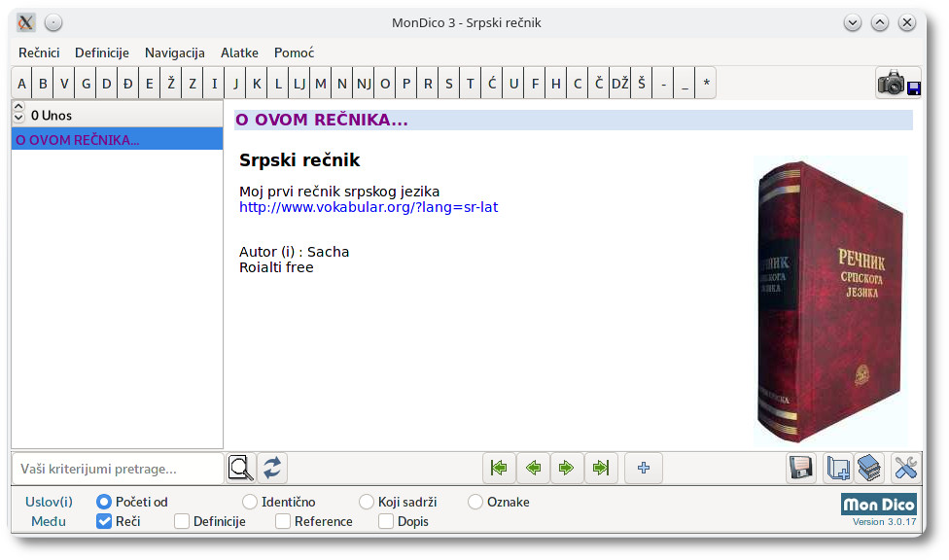Click the round pin button in title bar
The height and width of the screenshot is (560, 949).
coord(53,23)
